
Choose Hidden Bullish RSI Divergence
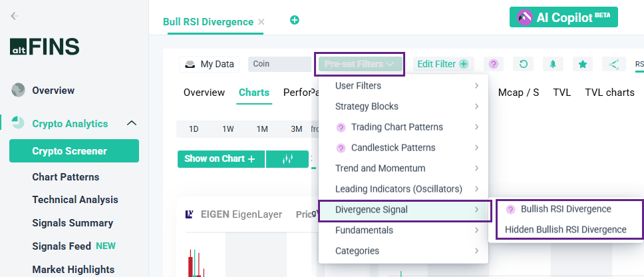point(565,230)
